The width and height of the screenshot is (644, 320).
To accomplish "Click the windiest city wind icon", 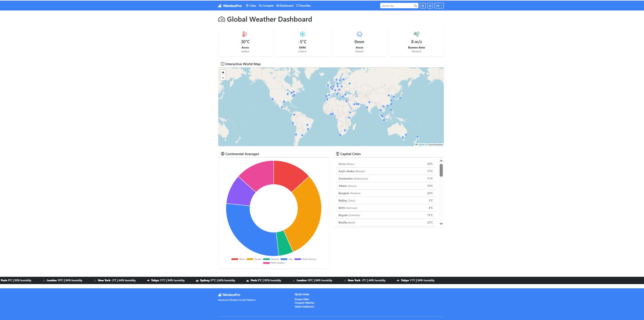I will pos(416,34).
